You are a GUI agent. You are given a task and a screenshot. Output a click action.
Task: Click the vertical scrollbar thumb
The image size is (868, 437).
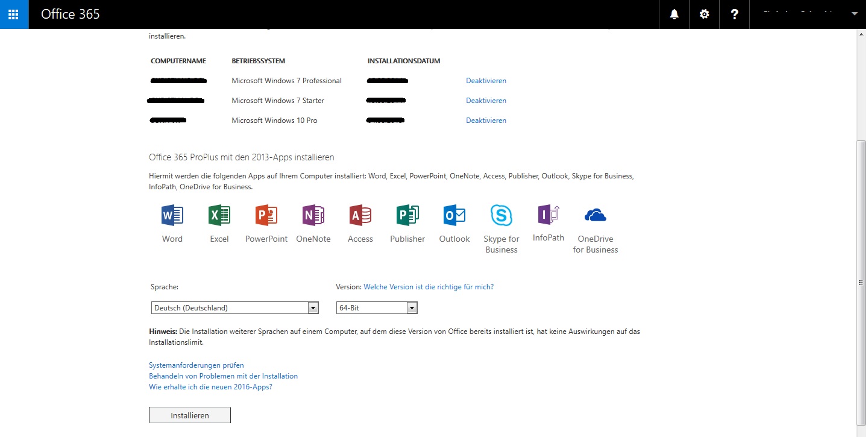[x=861, y=282]
